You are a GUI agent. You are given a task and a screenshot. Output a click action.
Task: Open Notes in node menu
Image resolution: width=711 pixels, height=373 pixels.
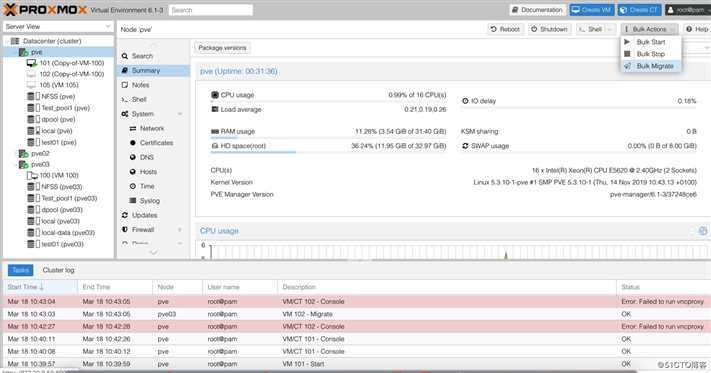153,85
